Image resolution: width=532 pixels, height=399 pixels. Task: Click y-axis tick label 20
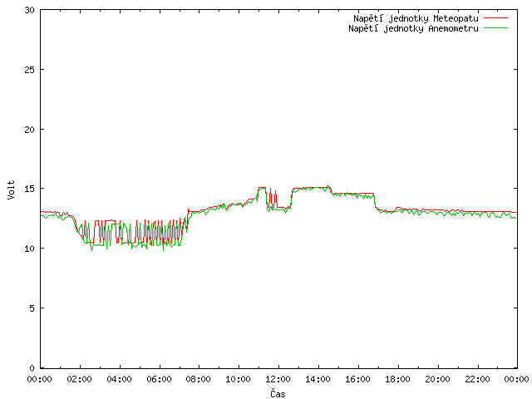[30, 130]
